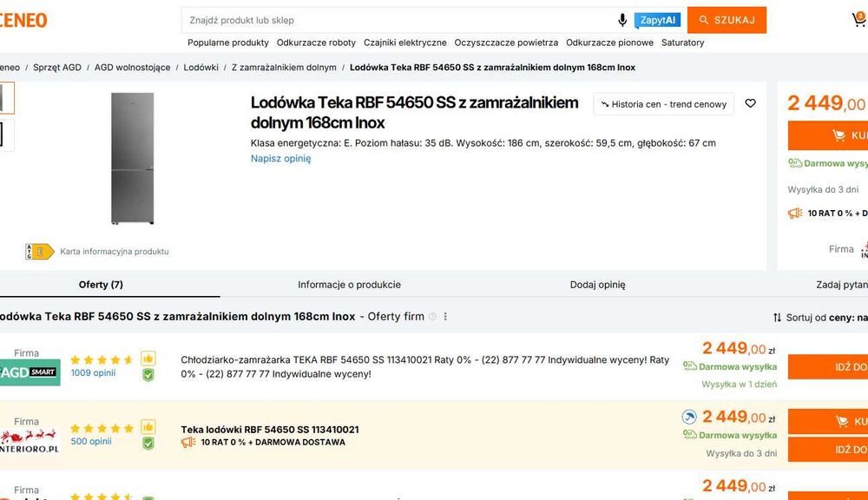Open 'Czajniki elektryczne' link

405,43
